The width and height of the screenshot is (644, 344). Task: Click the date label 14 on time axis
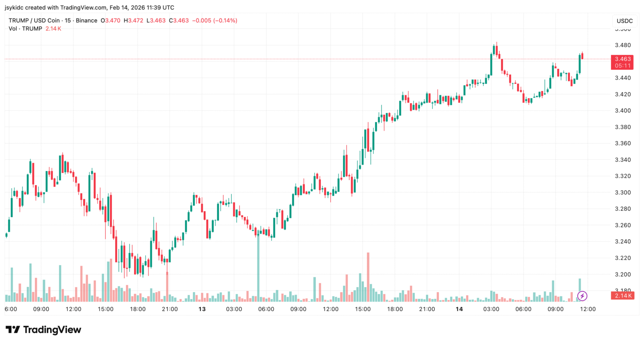(x=459, y=309)
